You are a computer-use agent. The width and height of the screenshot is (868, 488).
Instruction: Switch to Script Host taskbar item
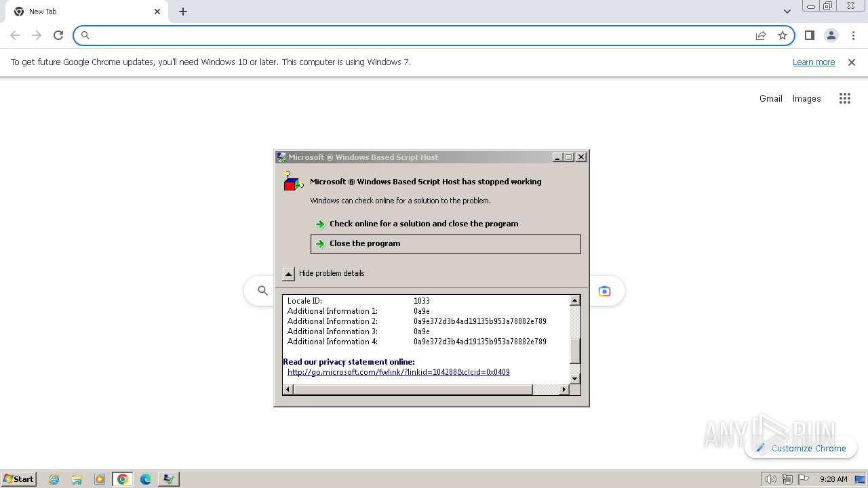(x=168, y=479)
